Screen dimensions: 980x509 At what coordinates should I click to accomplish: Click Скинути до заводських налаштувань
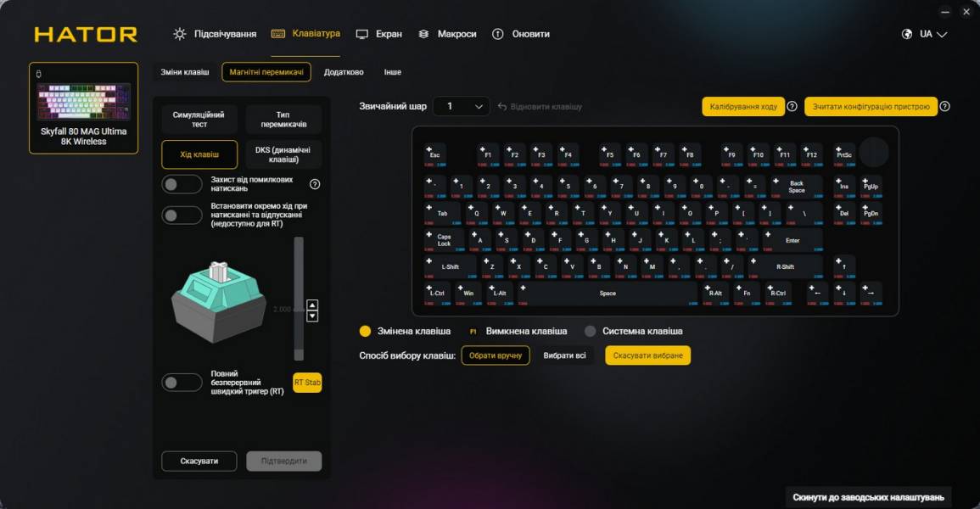[868, 497]
